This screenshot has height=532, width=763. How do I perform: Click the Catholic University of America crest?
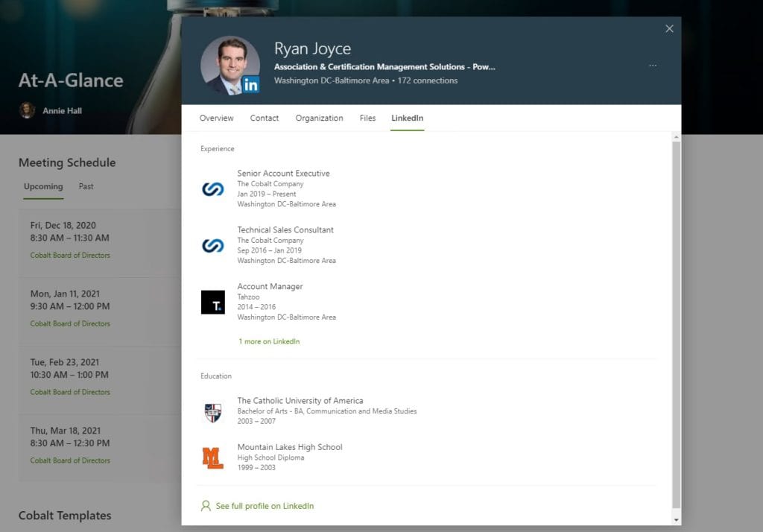click(212, 413)
